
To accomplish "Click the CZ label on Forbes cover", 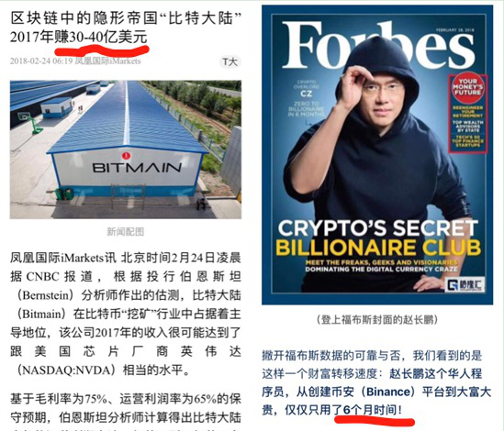I will pos(306,94).
